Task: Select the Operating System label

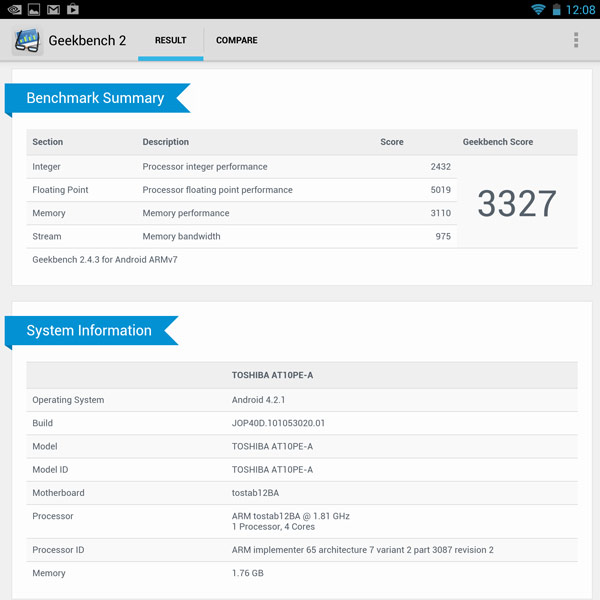Action: pos(68,400)
